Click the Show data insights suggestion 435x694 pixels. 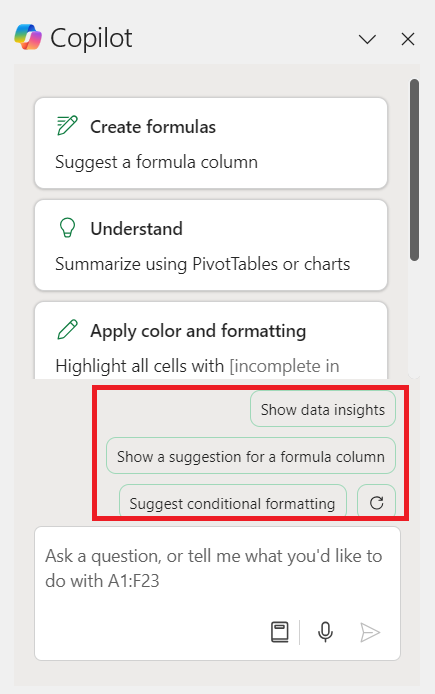pos(323,409)
